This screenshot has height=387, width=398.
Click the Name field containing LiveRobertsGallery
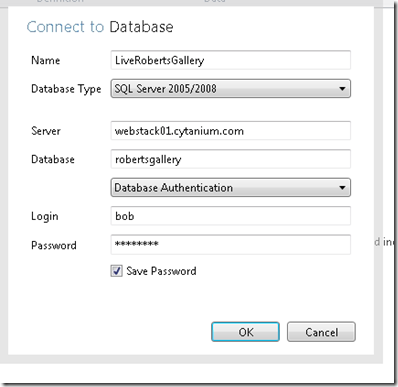pyautogui.click(x=230, y=60)
